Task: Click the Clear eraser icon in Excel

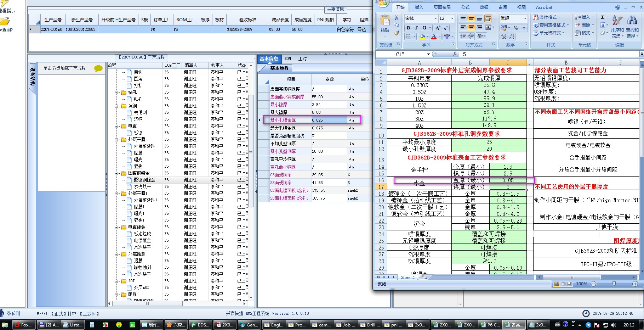Action: [603, 33]
